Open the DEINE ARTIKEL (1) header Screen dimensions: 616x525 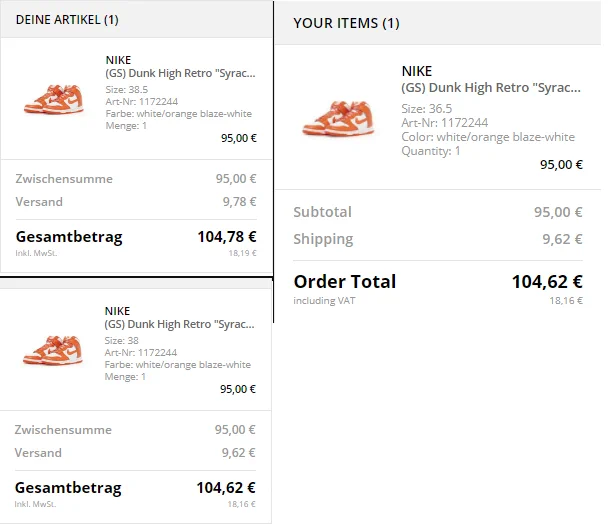(x=67, y=20)
